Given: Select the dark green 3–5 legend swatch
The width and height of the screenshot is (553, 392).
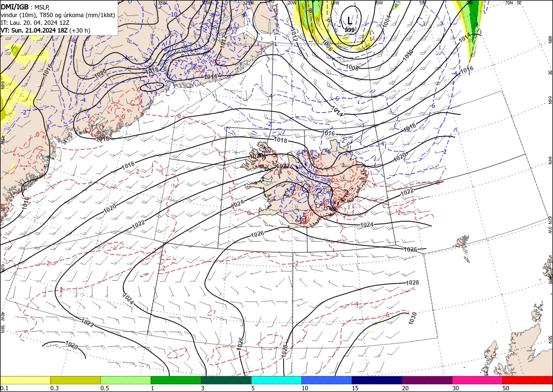Looking at the screenshot, I should [x=226, y=380].
